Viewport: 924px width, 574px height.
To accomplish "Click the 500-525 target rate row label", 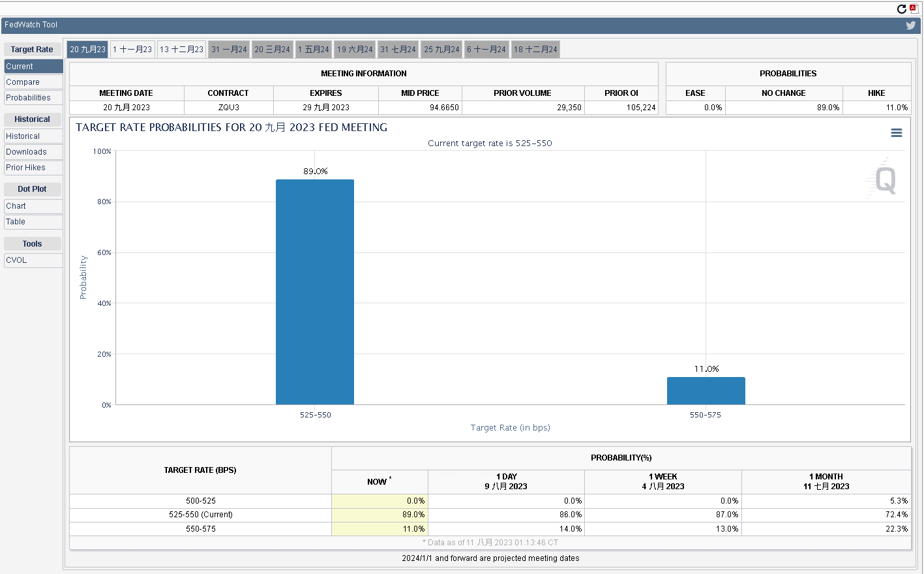I will point(200,501).
